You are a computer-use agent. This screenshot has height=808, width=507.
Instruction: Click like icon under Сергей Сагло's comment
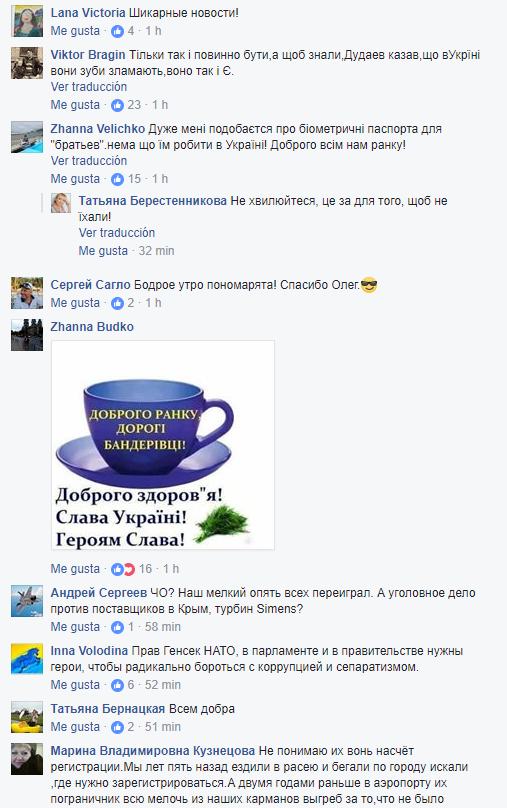(x=117, y=303)
